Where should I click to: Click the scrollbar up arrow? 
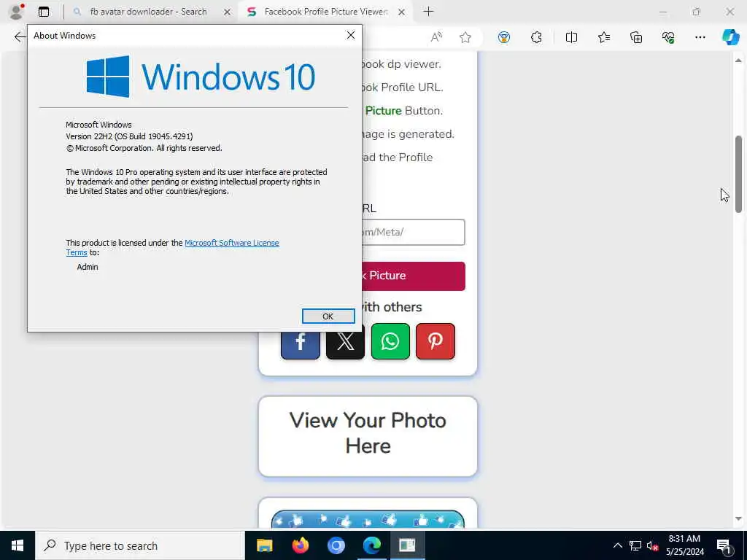738,61
